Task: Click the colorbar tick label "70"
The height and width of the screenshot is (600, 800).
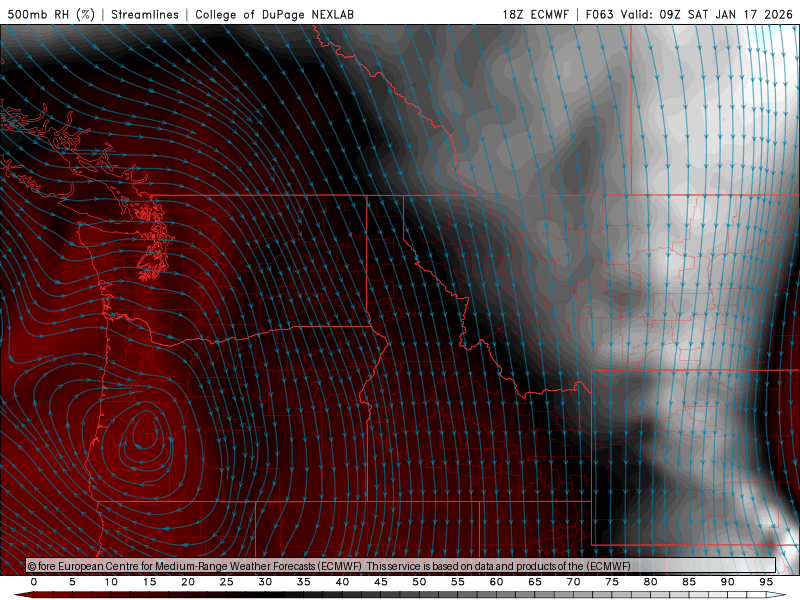Action: (x=573, y=582)
